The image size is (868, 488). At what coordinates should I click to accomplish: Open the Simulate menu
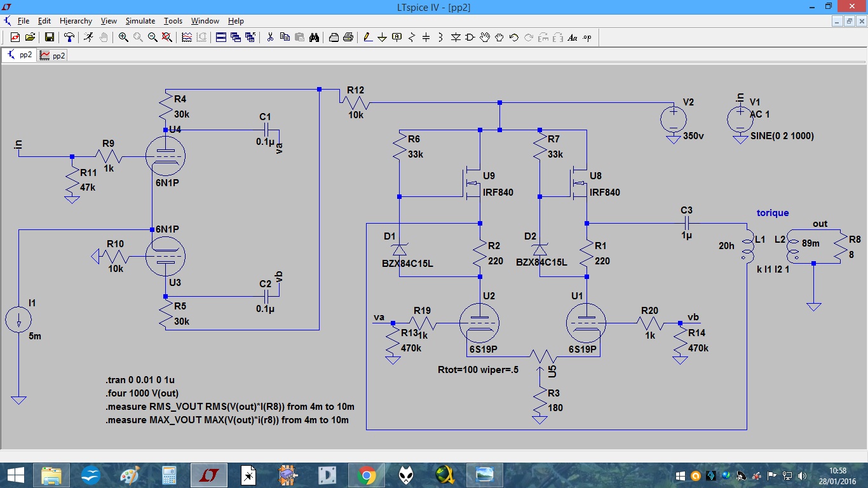[140, 21]
